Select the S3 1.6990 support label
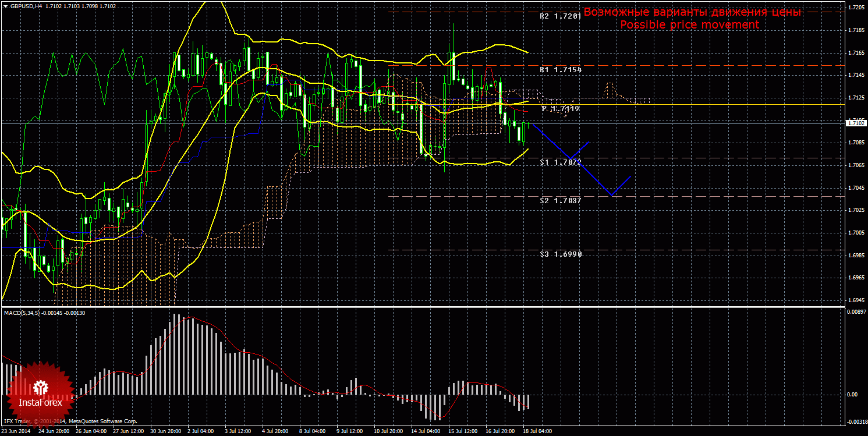The image size is (868, 436). (x=560, y=254)
